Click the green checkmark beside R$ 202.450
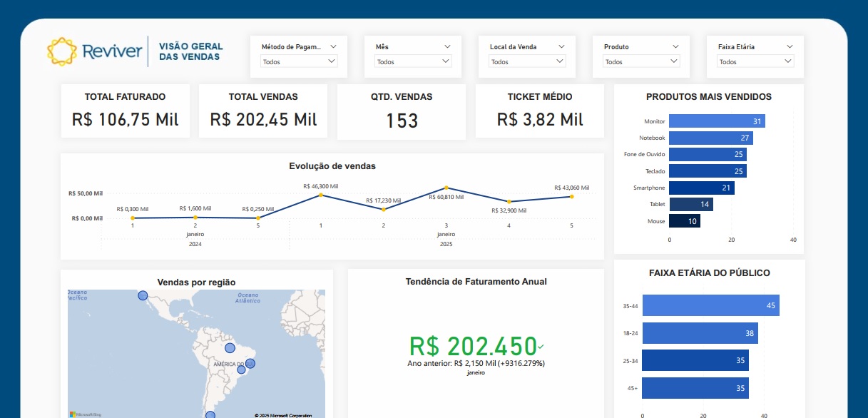This screenshot has height=418, width=868. 541,347
